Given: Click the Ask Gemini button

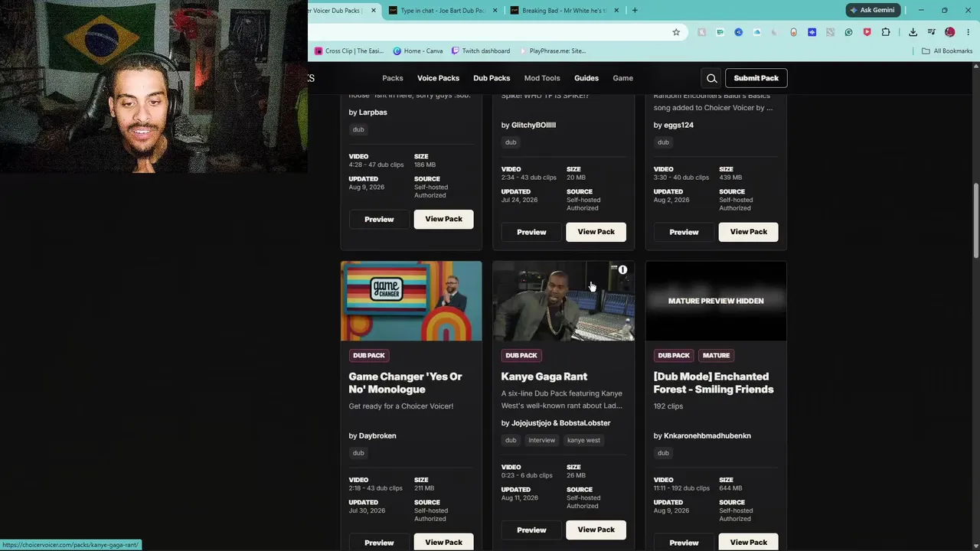Looking at the screenshot, I should [872, 10].
